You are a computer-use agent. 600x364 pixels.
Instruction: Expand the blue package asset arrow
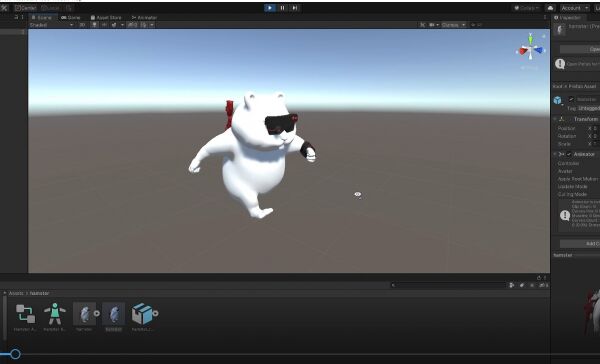click(155, 313)
